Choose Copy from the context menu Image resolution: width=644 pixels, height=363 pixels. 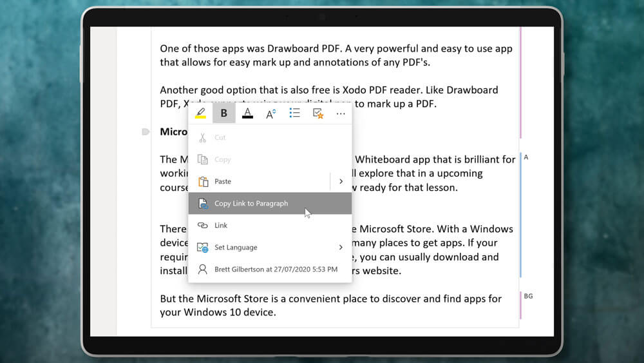tap(222, 159)
